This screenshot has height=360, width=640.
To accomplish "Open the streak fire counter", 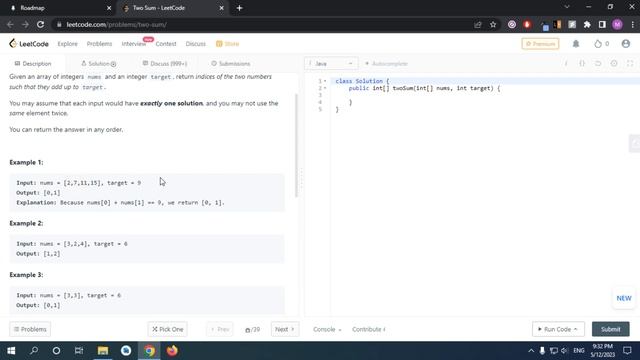I will click(x=602, y=44).
